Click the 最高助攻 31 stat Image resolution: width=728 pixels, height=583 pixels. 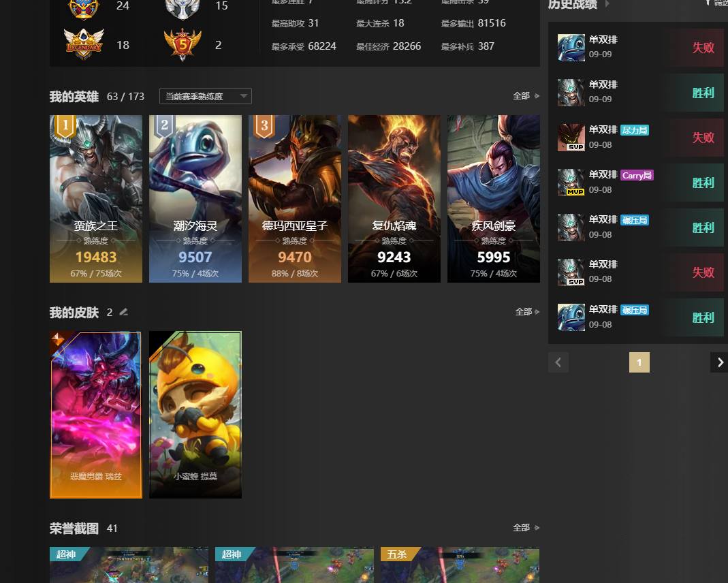click(x=295, y=23)
